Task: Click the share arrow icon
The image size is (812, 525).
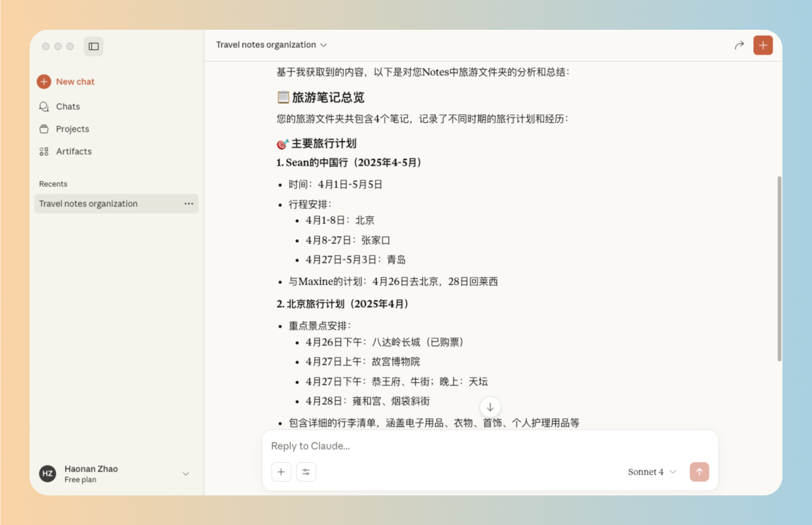Action: 739,45
